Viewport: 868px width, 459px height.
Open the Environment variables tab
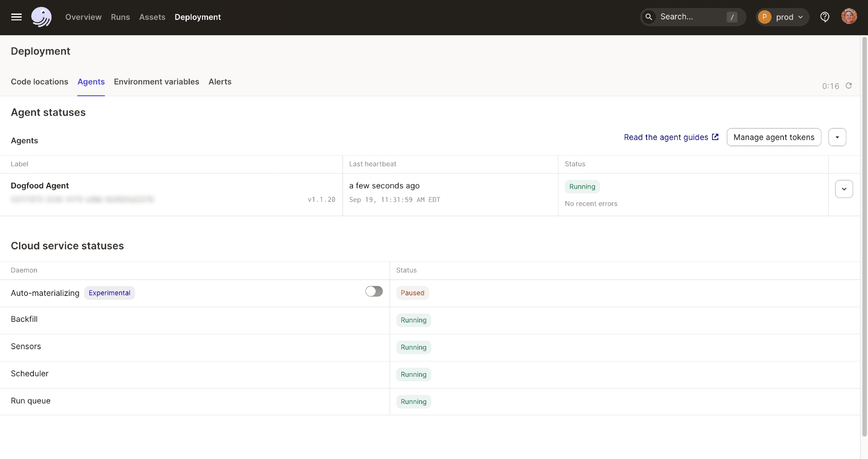pyautogui.click(x=156, y=82)
